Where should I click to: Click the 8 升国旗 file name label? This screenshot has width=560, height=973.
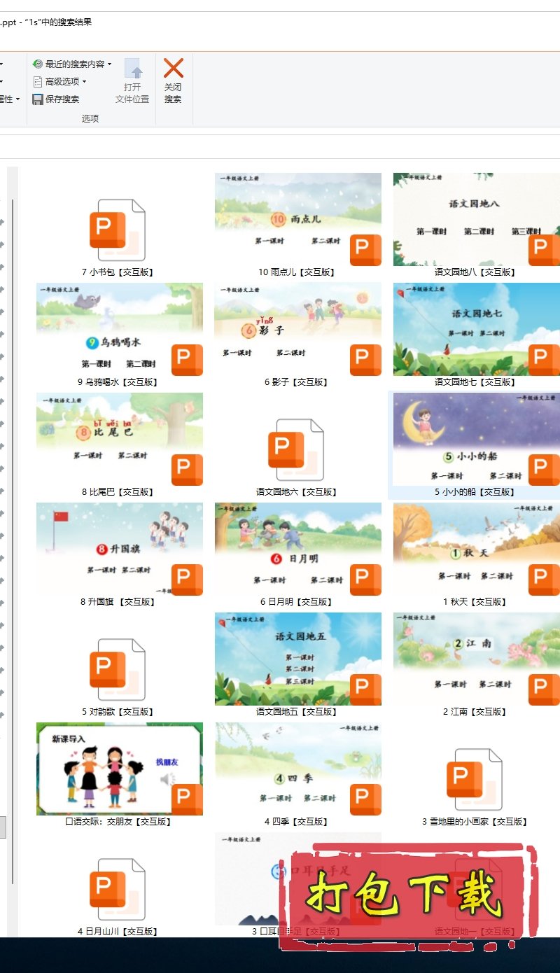click(118, 602)
